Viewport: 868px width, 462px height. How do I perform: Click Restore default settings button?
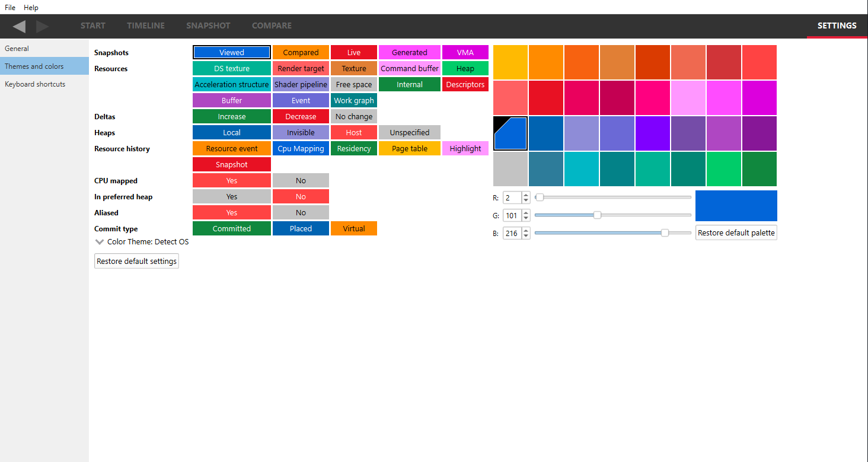(x=136, y=262)
